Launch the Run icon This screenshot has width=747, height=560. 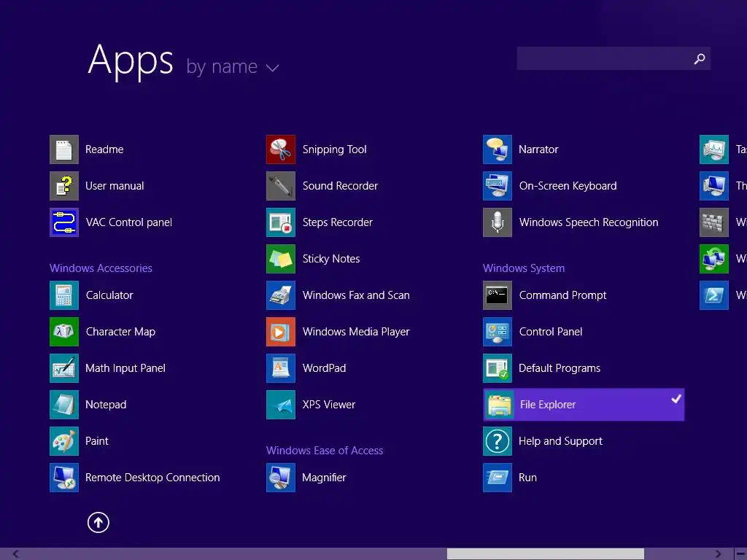point(498,478)
